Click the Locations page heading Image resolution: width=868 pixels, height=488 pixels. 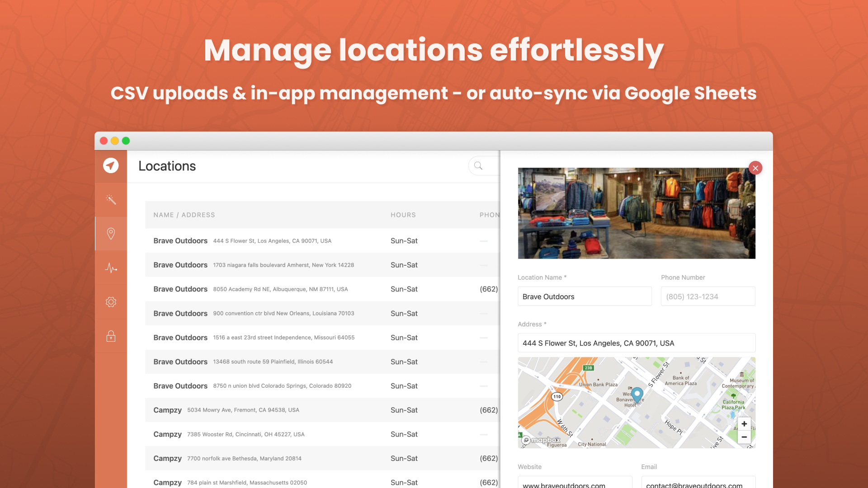(167, 166)
